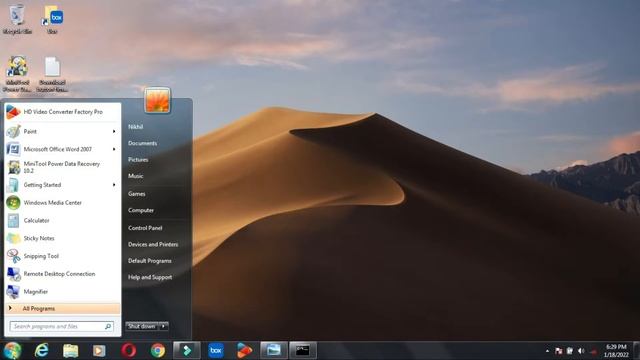
Task: Open Windows Explorer folder icon on taskbar
Action: click(x=71, y=351)
